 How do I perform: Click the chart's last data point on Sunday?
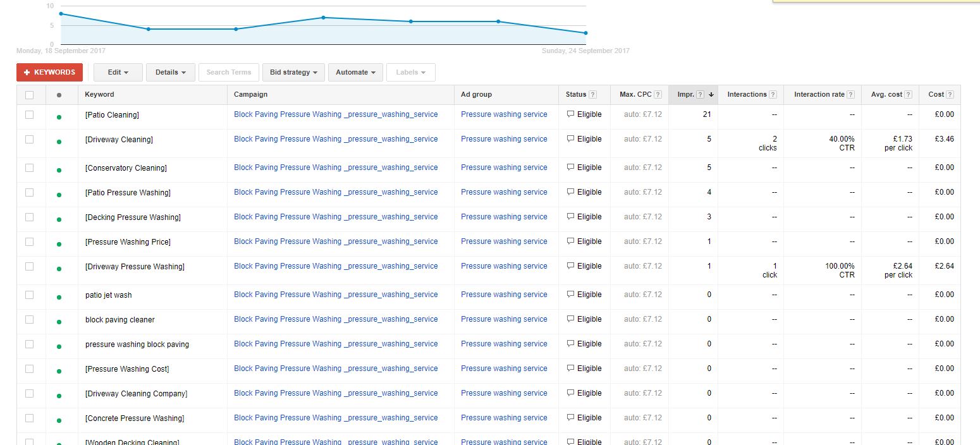pyautogui.click(x=585, y=33)
